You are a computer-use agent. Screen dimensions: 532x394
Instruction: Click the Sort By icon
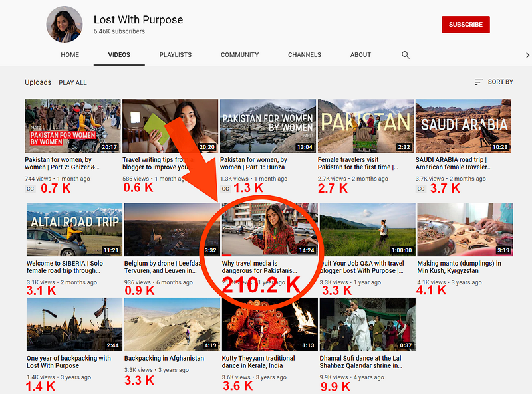(x=479, y=82)
